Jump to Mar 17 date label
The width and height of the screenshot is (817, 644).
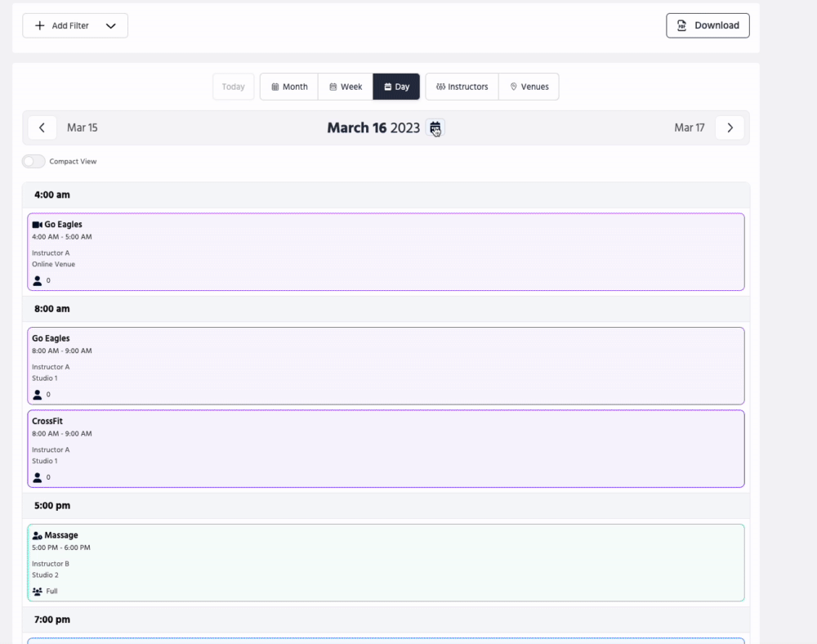coord(689,127)
